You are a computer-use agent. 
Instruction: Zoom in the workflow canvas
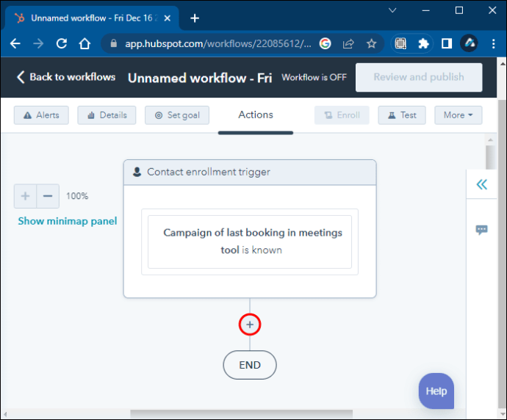(25, 196)
